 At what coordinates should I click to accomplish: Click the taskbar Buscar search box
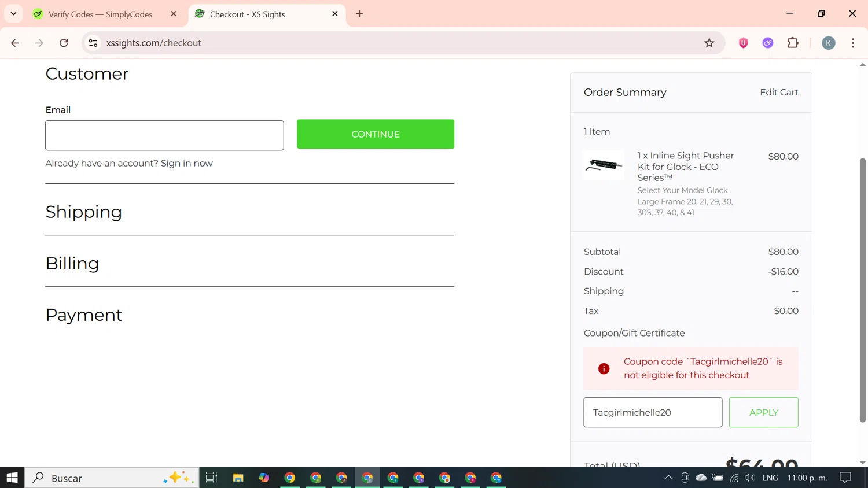point(112,478)
